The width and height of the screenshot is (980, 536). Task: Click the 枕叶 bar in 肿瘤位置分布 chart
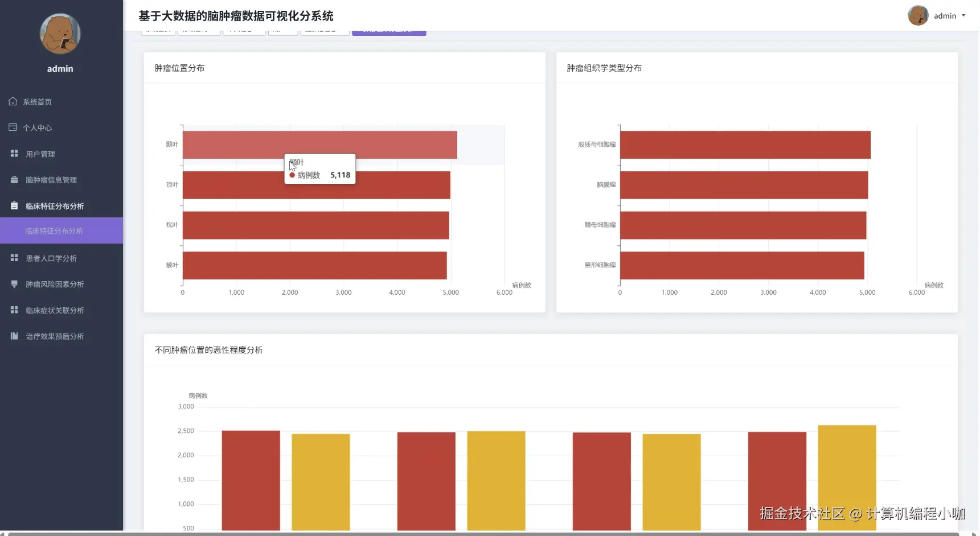(x=315, y=225)
